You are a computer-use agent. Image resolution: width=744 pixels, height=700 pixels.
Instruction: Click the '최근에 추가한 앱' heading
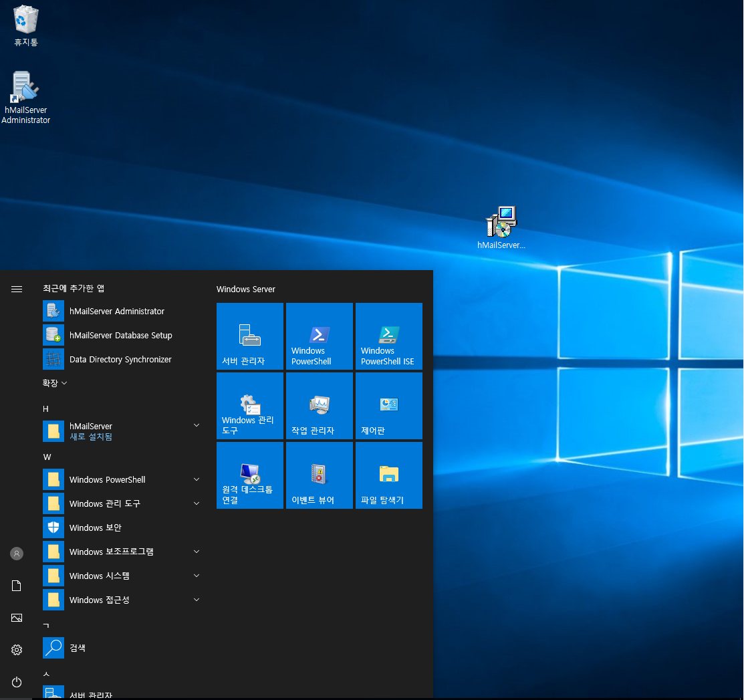(x=74, y=289)
